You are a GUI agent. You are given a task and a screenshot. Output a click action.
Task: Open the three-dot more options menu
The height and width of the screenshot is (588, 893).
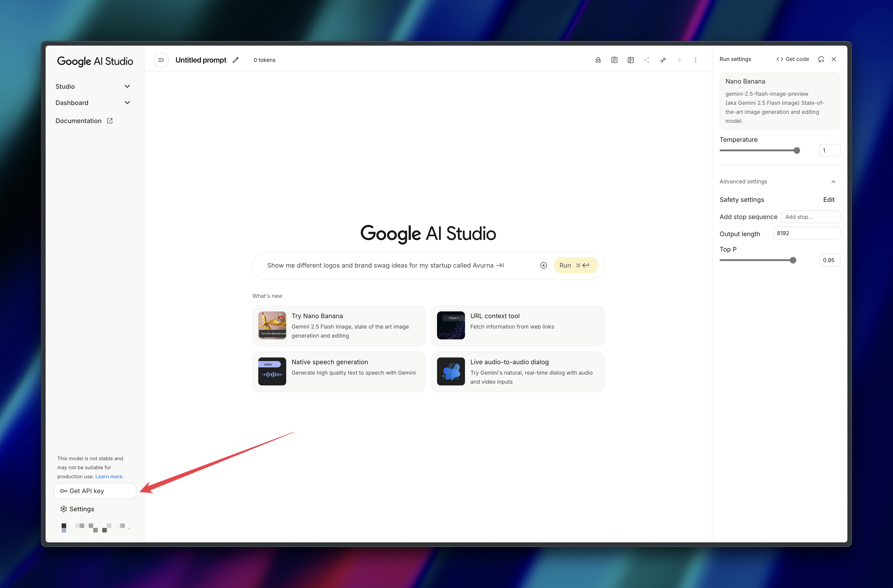(x=695, y=60)
